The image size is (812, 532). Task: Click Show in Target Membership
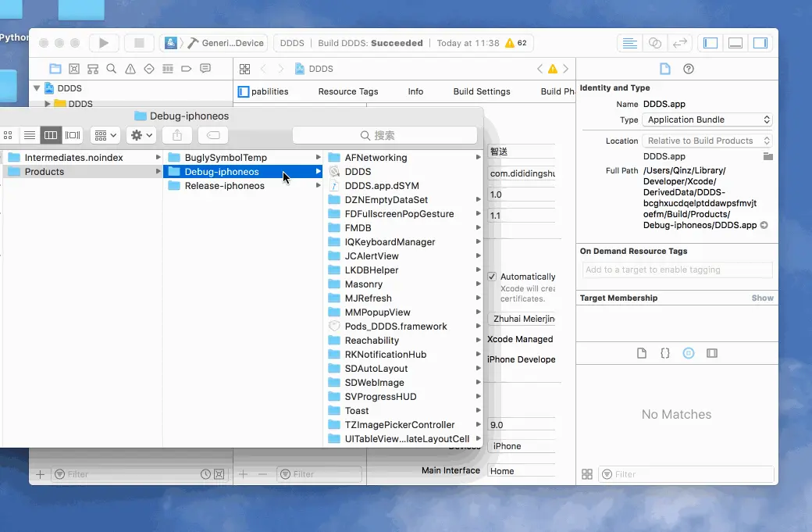(x=762, y=298)
